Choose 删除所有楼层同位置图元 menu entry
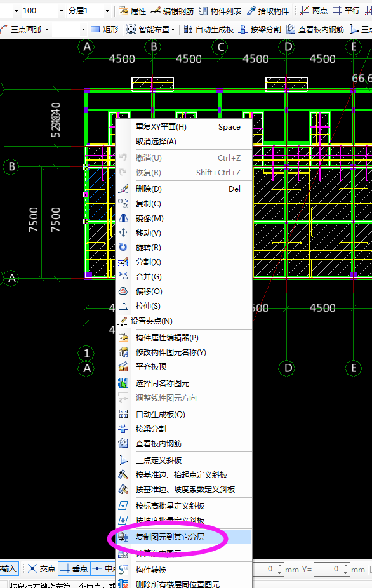Viewport: 372px width, 588px height. tap(183, 584)
